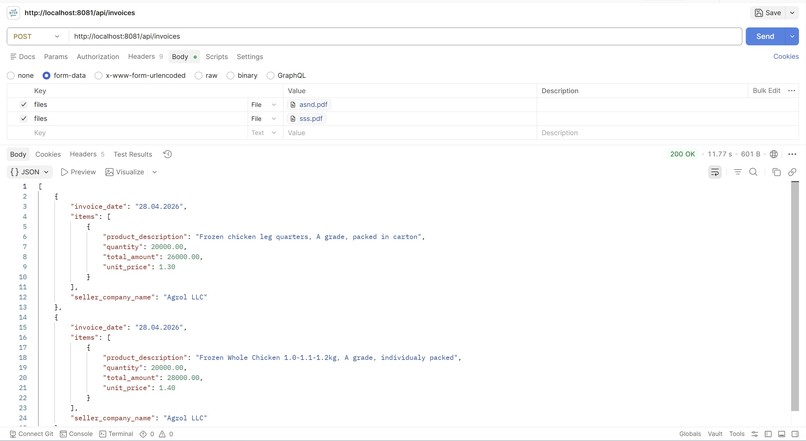Click the 200 OK status badge
806x441 pixels.
point(682,154)
